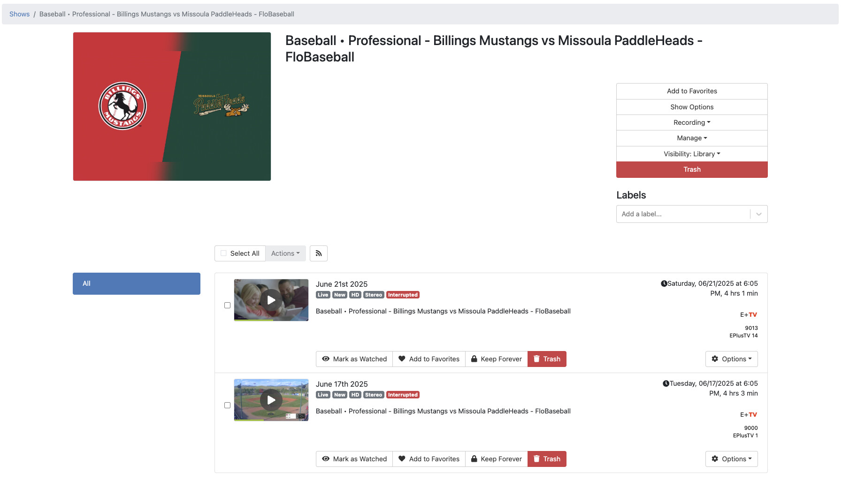Add June 17th recording to favorites
Image resolution: width=842 pixels, height=504 pixels.
tap(429, 459)
